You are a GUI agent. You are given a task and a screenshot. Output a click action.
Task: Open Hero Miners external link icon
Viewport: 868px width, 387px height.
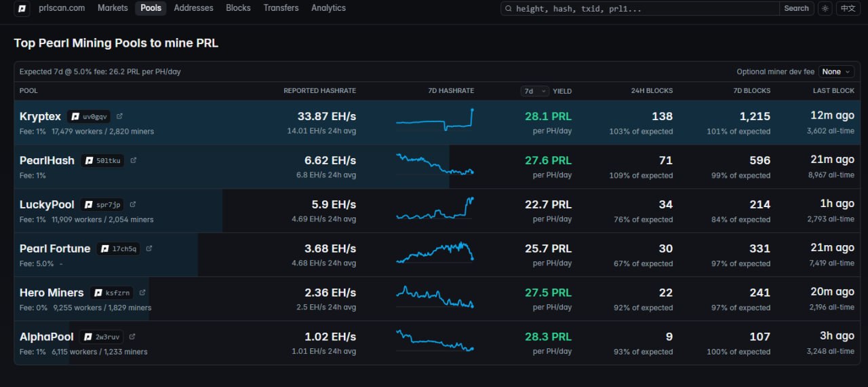pos(142,293)
